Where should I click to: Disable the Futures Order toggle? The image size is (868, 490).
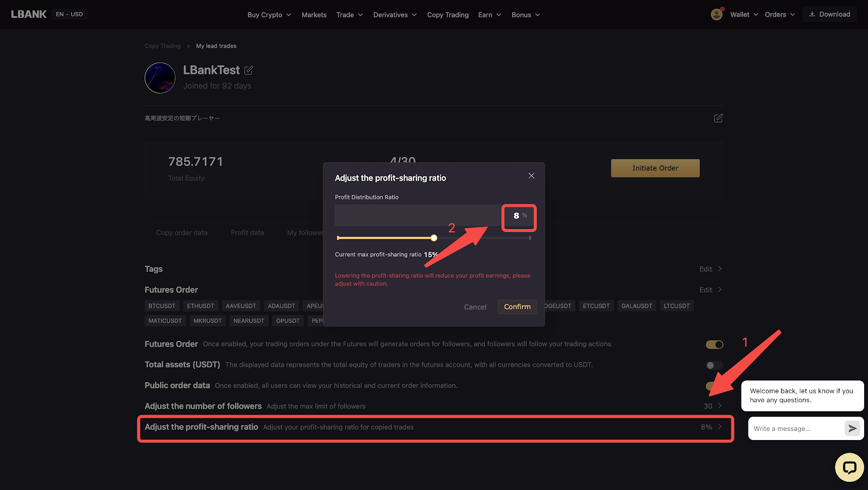[x=714, y=345]
